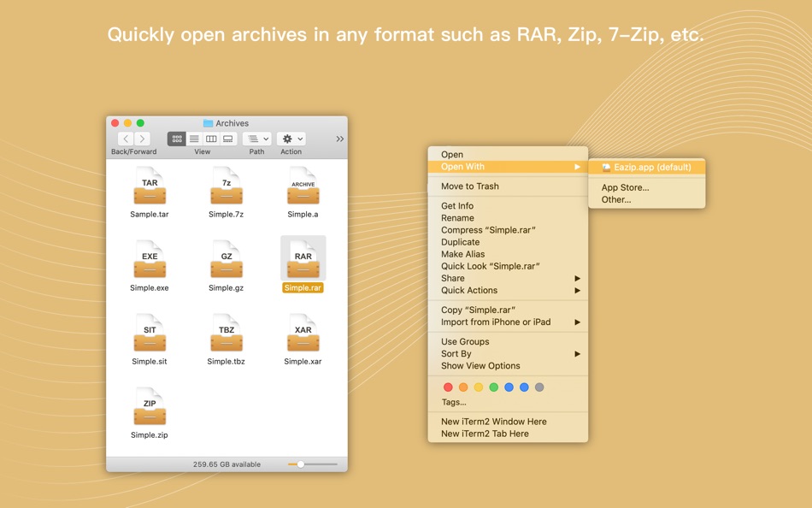812x508 pixels.
Task: Apply the green tag color
Action: click(x=494, y=387)
